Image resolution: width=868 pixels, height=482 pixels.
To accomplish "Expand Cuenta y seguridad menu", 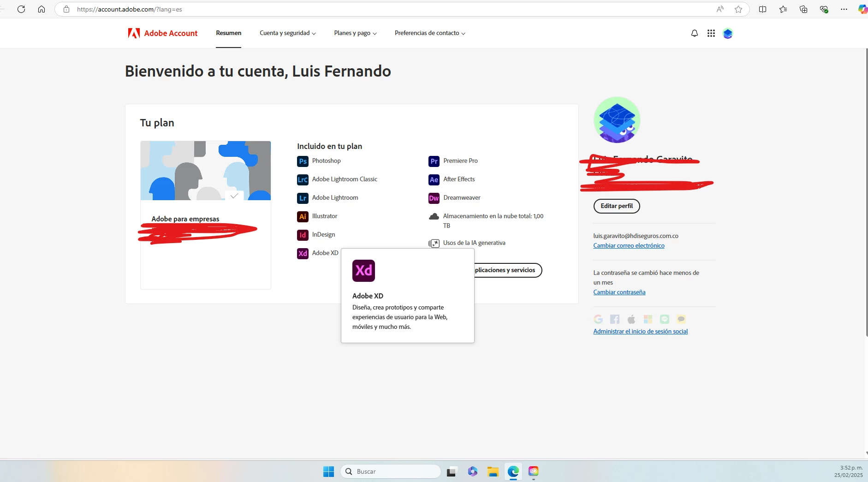I will click(x=288, y=33).
